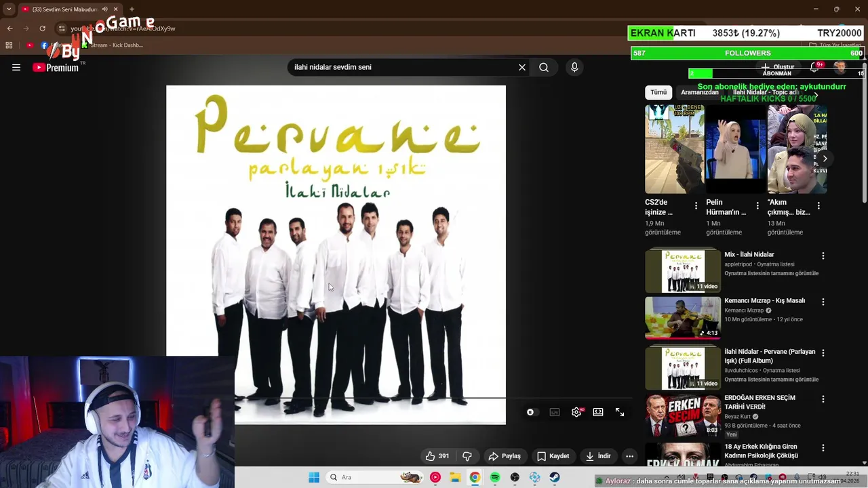Open the account avatar menu
Viewport: 868px width, 488px height.
[x=840, y=67]
